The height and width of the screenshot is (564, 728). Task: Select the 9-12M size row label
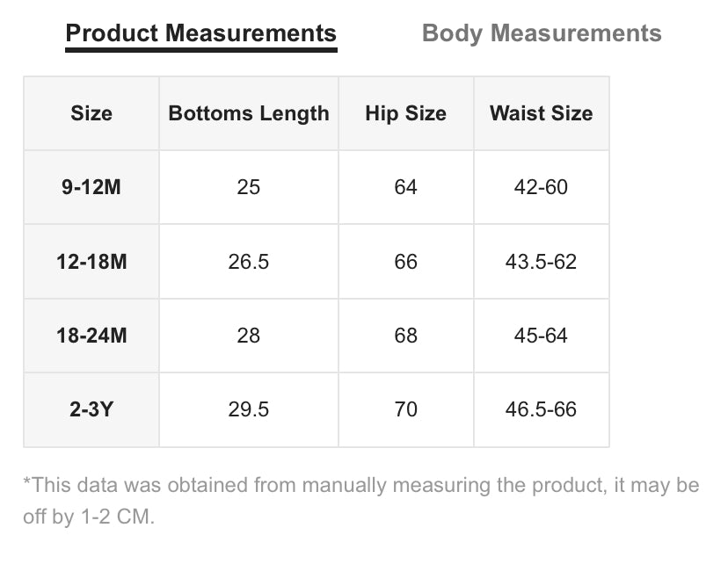coord(91,187)
